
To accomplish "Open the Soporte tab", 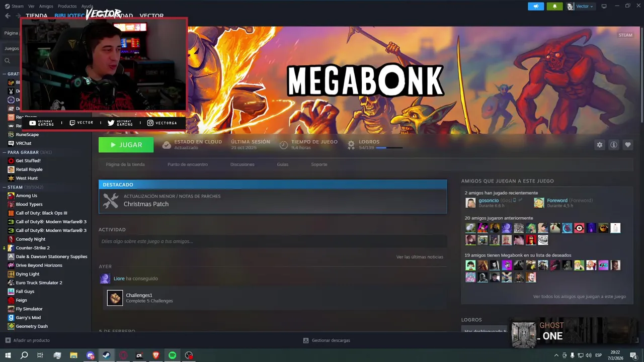I will (319, 164).
